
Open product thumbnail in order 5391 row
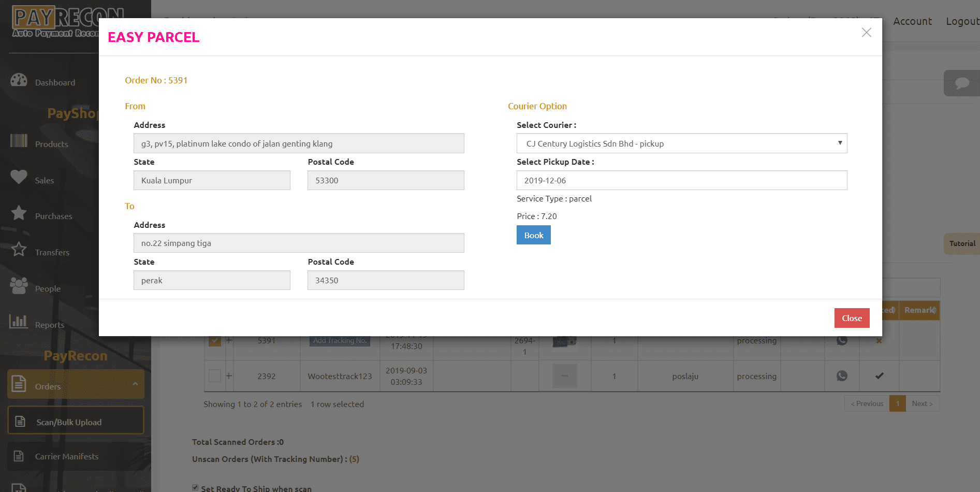tap(564, 341)
